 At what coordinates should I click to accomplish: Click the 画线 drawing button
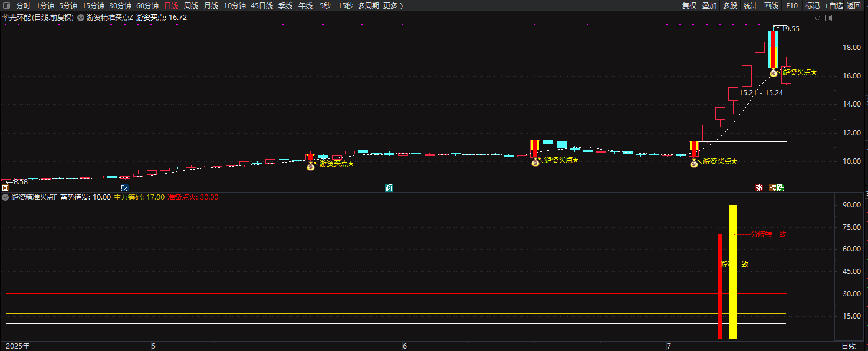[771, 6]
